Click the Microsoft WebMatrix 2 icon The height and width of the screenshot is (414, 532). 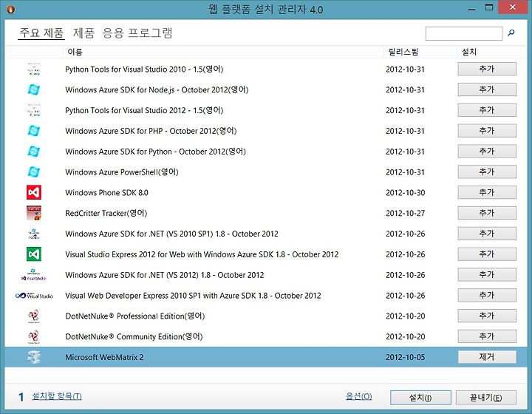tap(34, 357)
